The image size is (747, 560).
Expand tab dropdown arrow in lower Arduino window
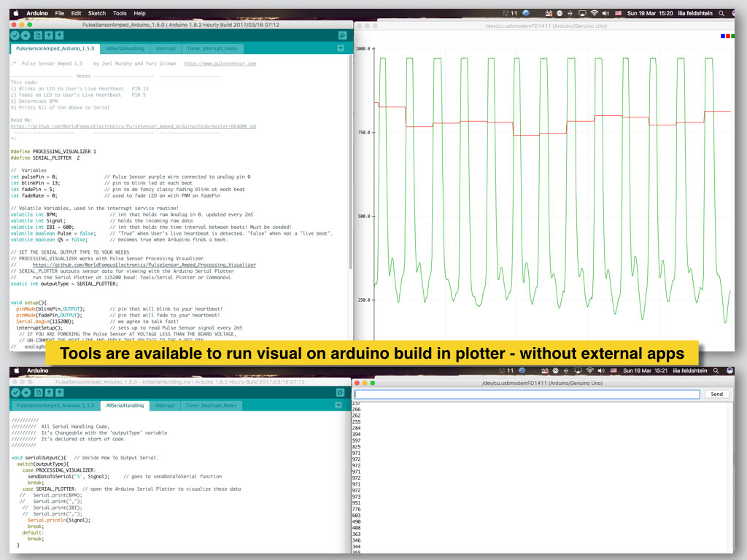(338, 405)
